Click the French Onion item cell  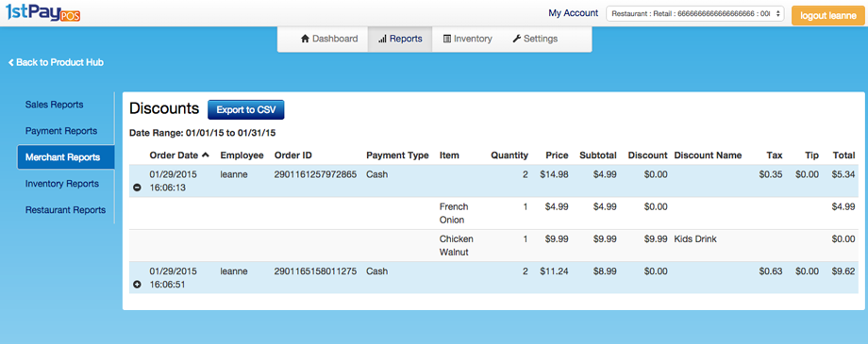[x=454, y=213]
